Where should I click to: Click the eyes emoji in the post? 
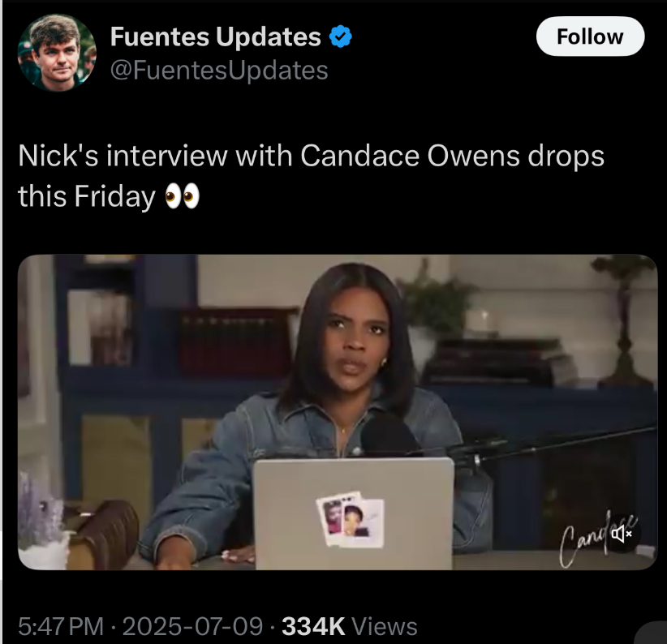pyautogui.click(x=183, y=196)
